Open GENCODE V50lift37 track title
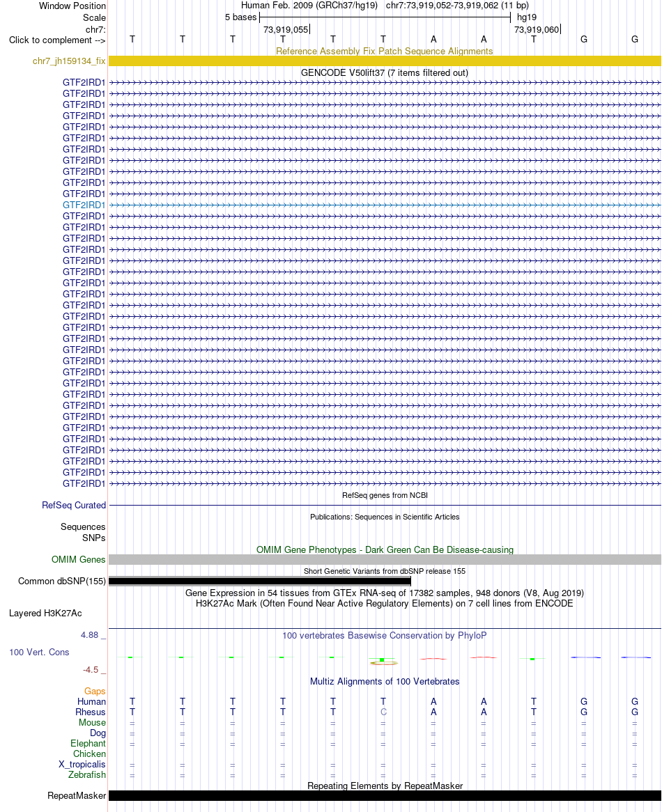 (385, 73)
